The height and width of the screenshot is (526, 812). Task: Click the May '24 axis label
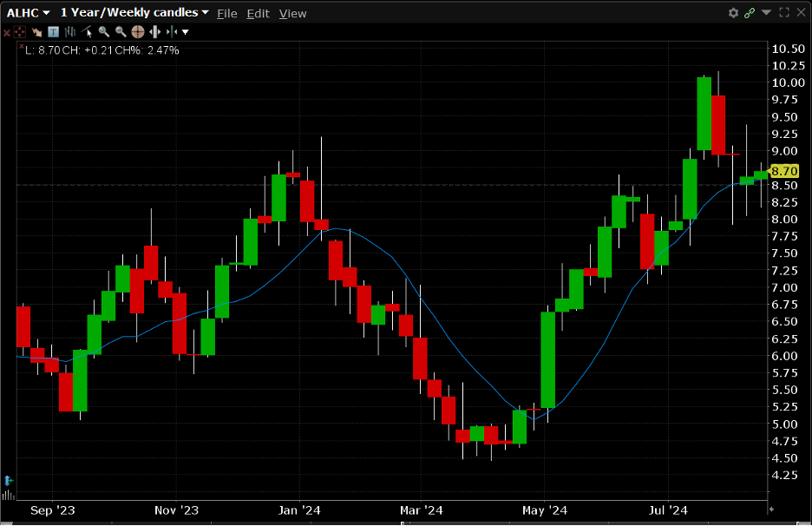[545, 510]
